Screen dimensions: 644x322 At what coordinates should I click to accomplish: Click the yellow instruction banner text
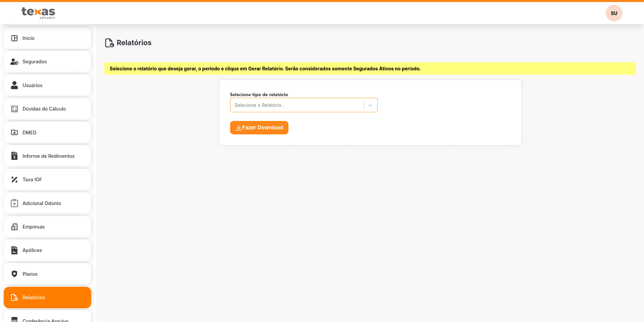pyautogui.click(x=265, y=69)
